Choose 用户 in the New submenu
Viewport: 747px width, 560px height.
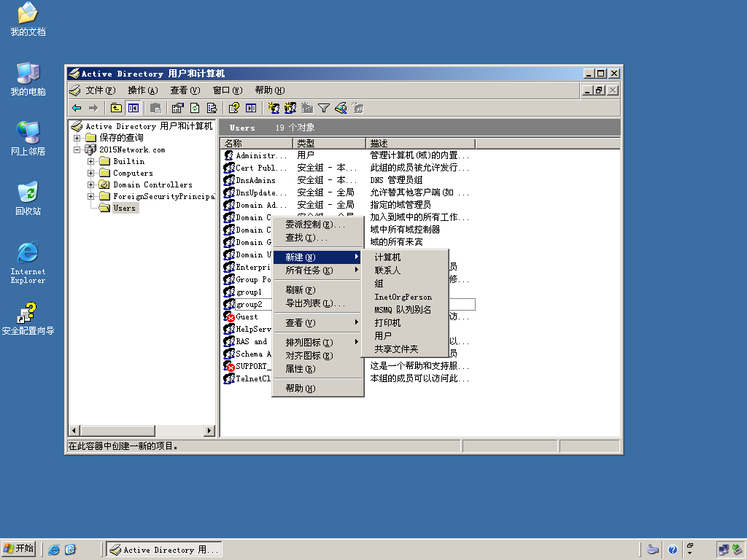(x=405, y=335)
